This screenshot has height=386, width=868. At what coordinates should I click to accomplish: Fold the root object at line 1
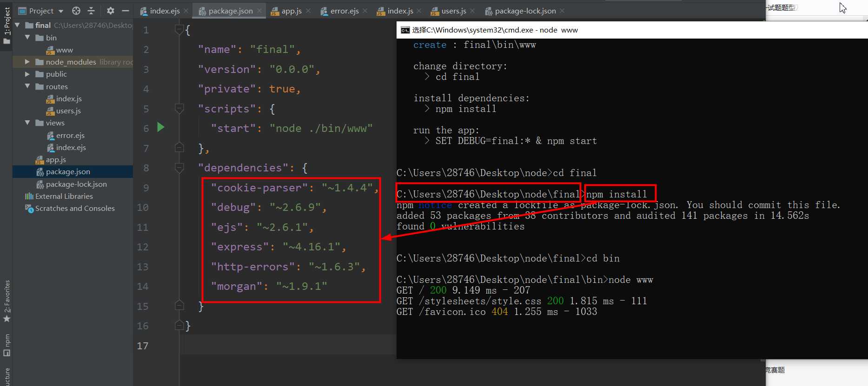179,30
